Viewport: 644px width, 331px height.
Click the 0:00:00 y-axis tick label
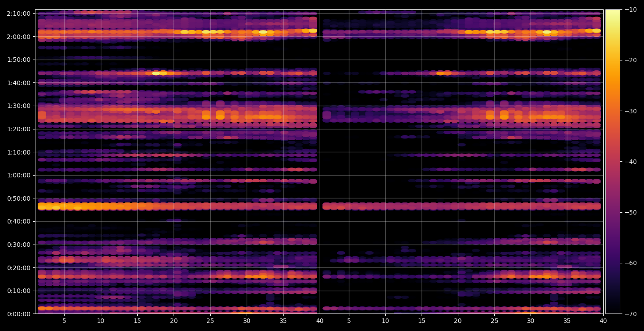[18, 314]
